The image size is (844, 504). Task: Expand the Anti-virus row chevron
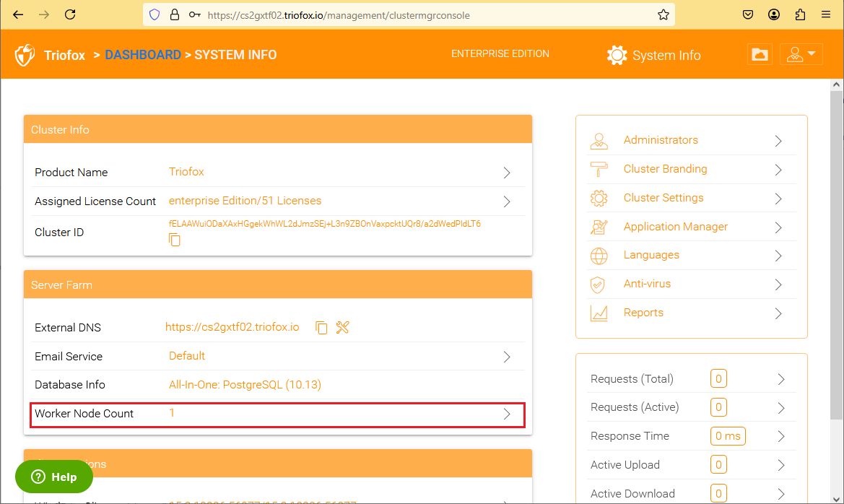[778, 284]
